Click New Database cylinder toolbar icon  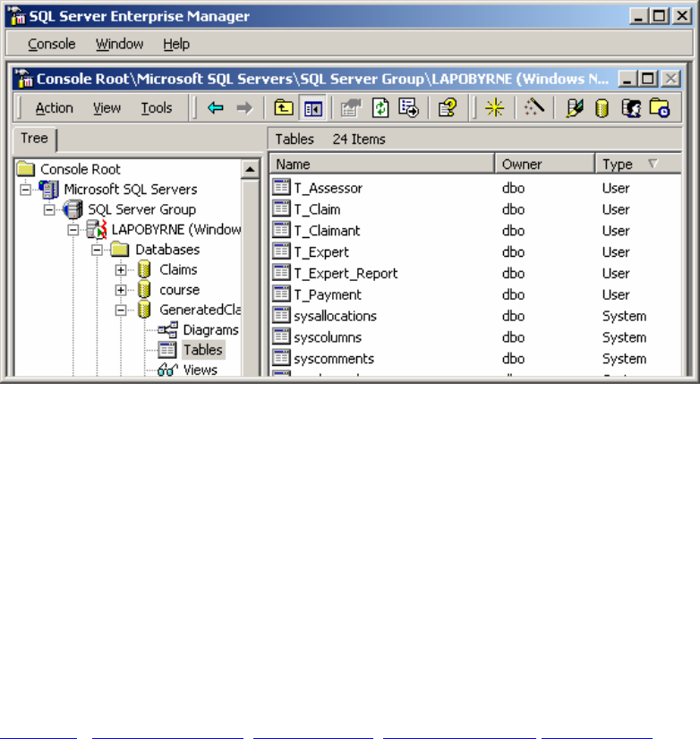coord(602,108)
